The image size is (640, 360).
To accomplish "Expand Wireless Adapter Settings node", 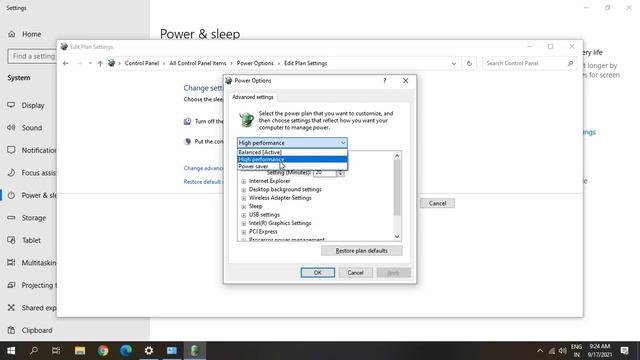I will click(244, 198).
